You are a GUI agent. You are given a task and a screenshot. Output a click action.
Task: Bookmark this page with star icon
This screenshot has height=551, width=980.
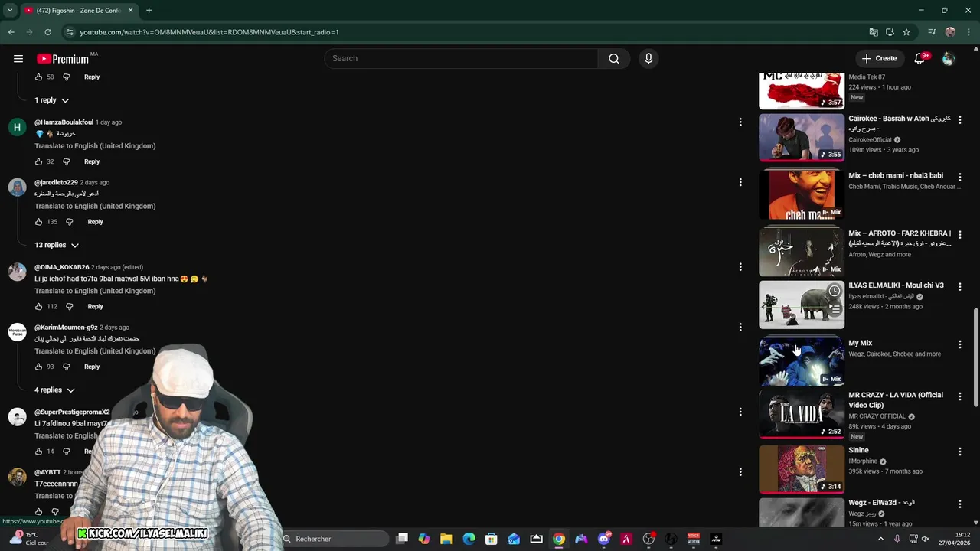906,32
